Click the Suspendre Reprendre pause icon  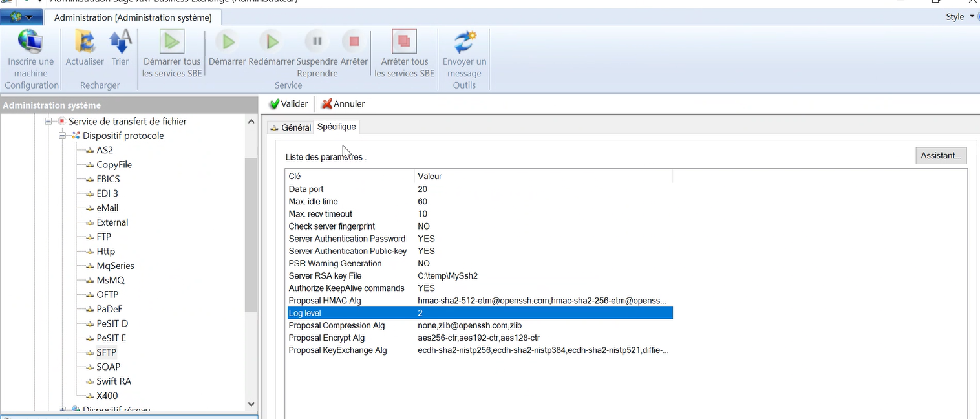(317, 42)
